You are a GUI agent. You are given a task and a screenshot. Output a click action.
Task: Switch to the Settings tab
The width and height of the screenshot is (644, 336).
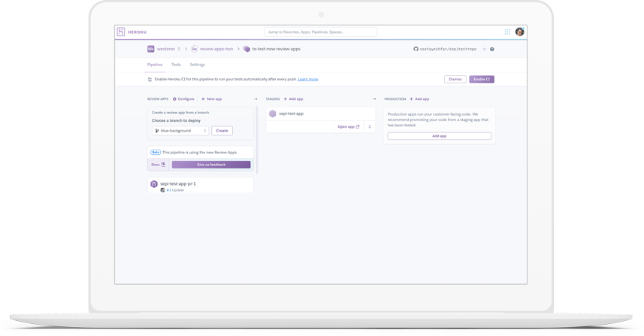pos(197,65)
